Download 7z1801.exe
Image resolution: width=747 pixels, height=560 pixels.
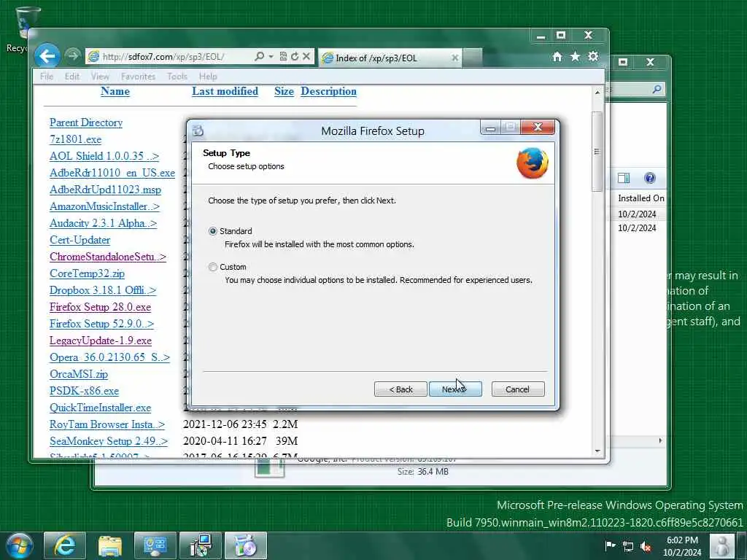click(x=75, y=139)
